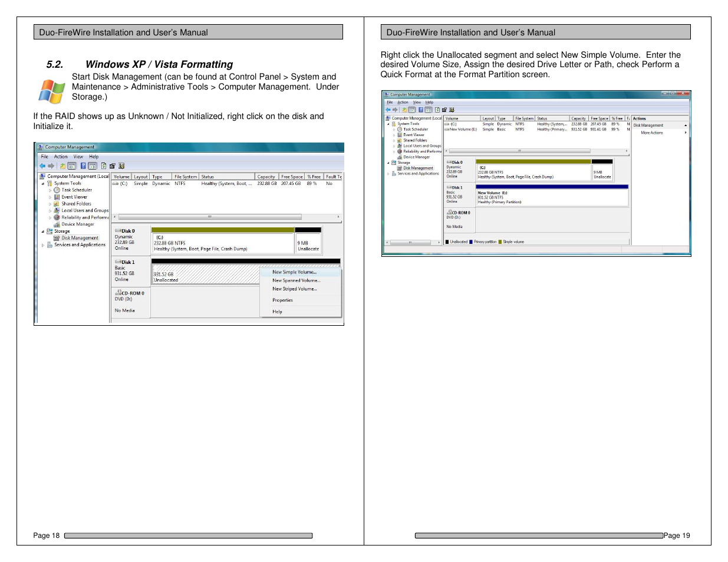
Task: Sort by Capacity column, page 18 screenshot
Action: [x=266, y=177]
